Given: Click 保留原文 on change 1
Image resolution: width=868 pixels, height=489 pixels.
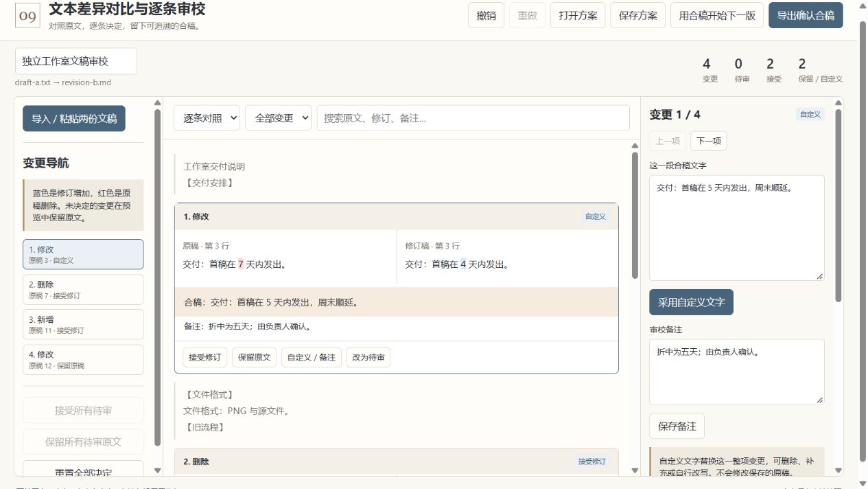Looking at the screenshot, I should (x=254, y=357).
